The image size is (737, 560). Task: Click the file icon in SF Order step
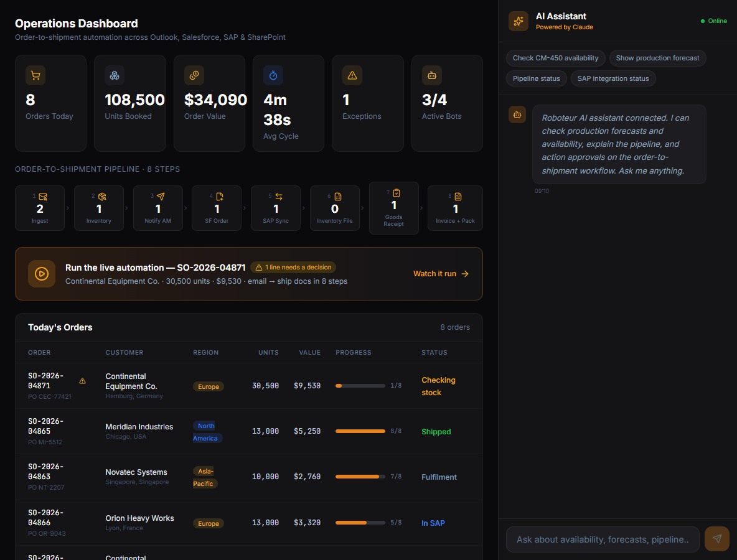220,197
